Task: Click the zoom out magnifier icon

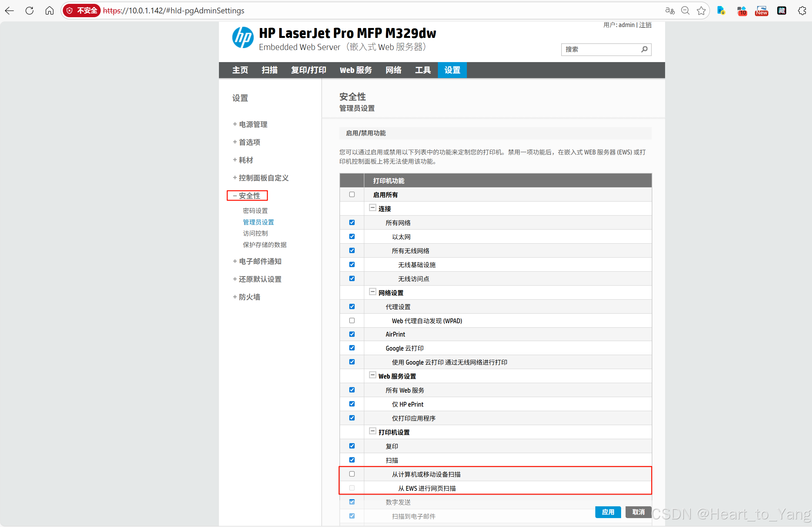Action: (685, 11)
